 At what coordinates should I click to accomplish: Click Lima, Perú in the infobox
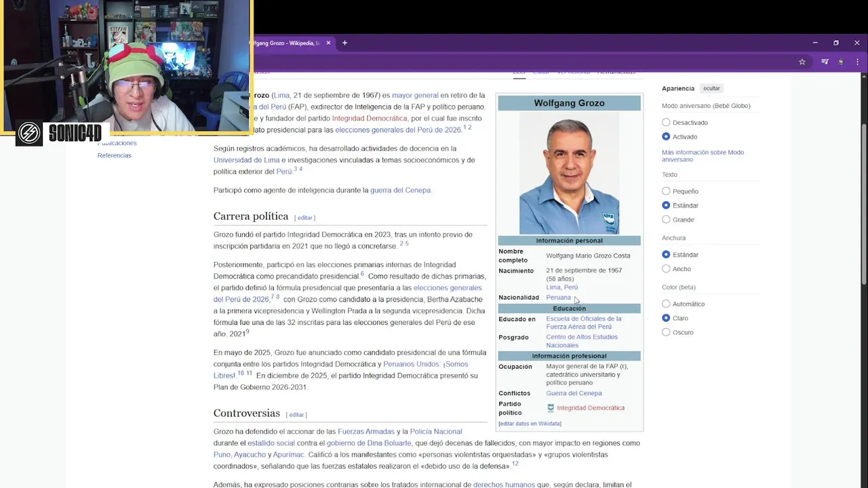click(x=562, y=287)
